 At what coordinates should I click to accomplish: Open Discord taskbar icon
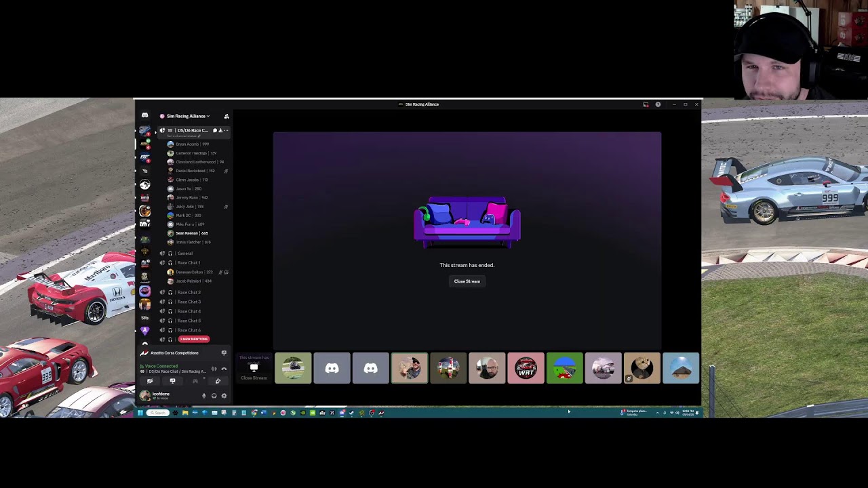tap(342, 412)
